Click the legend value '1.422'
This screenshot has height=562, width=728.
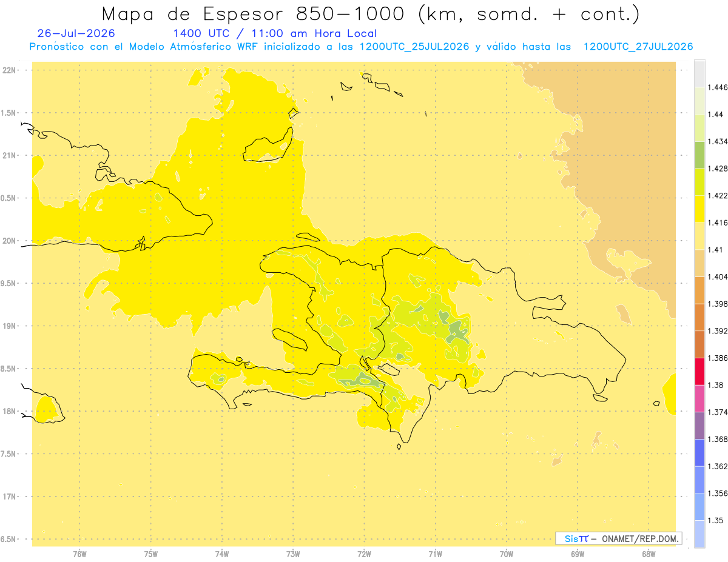(718, 195)
